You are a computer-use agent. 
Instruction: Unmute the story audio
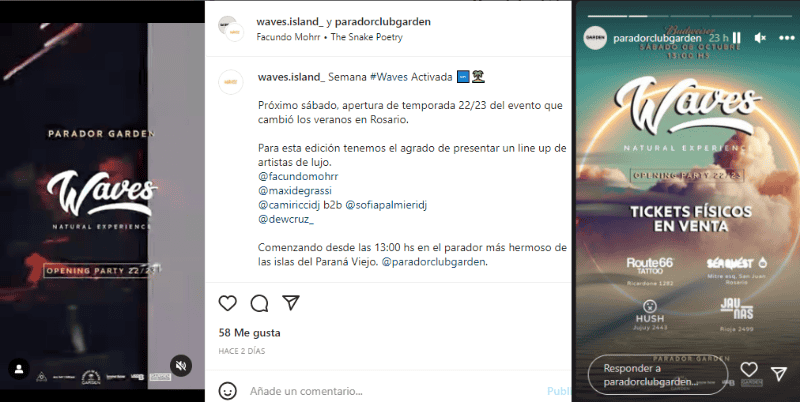[x=760, y=38]
